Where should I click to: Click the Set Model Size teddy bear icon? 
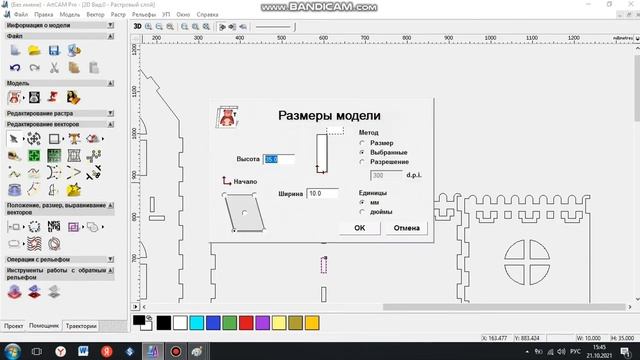coord(14,98)
